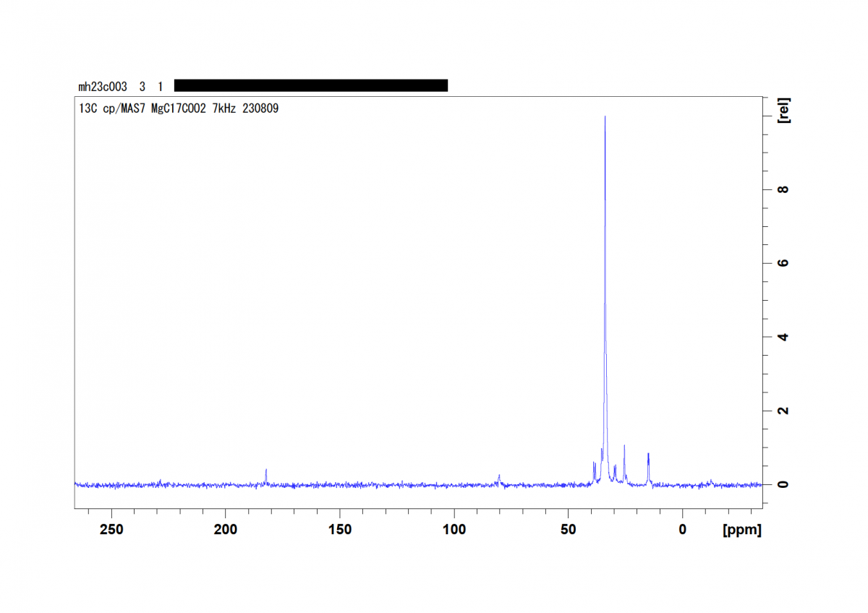The image size is (868, 613).
Task: Click the intensity tick label 8
Action: tap(783, 189)
